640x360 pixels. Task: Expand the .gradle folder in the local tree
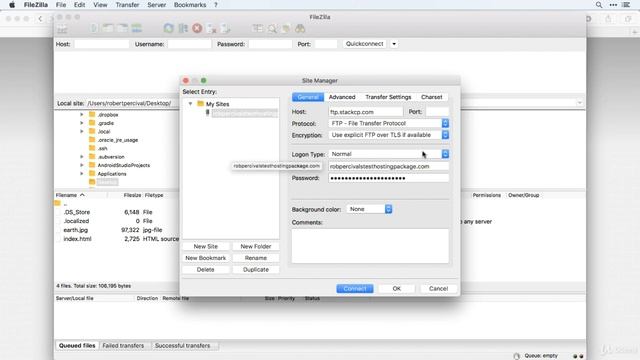coord(82,123)
